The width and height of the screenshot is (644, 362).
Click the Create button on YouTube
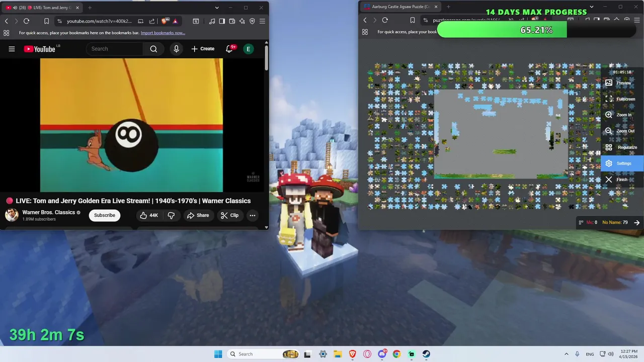[x=203, y=49]
